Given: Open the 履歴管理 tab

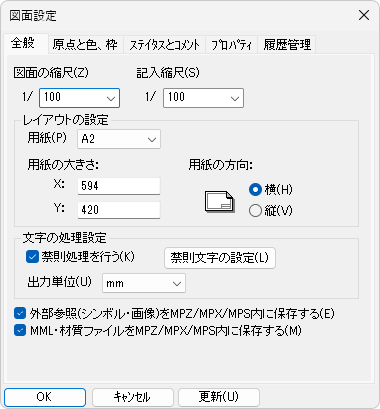Looking at the screenshot, I should (287, 45).
